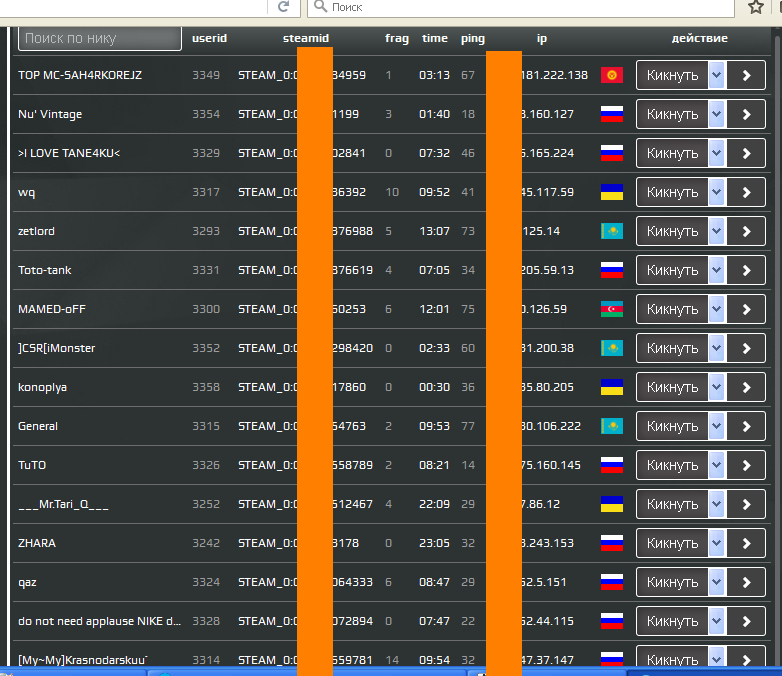Click Kyrgyzstan flag in TOP MC-SAH4RKOREJZ row
782x676 pixels.
612,75
